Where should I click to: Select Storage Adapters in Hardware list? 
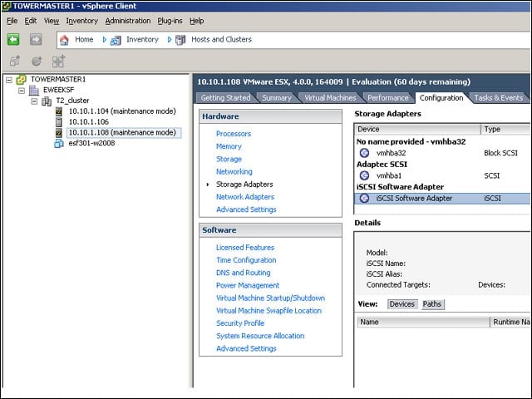click(244, 185)
